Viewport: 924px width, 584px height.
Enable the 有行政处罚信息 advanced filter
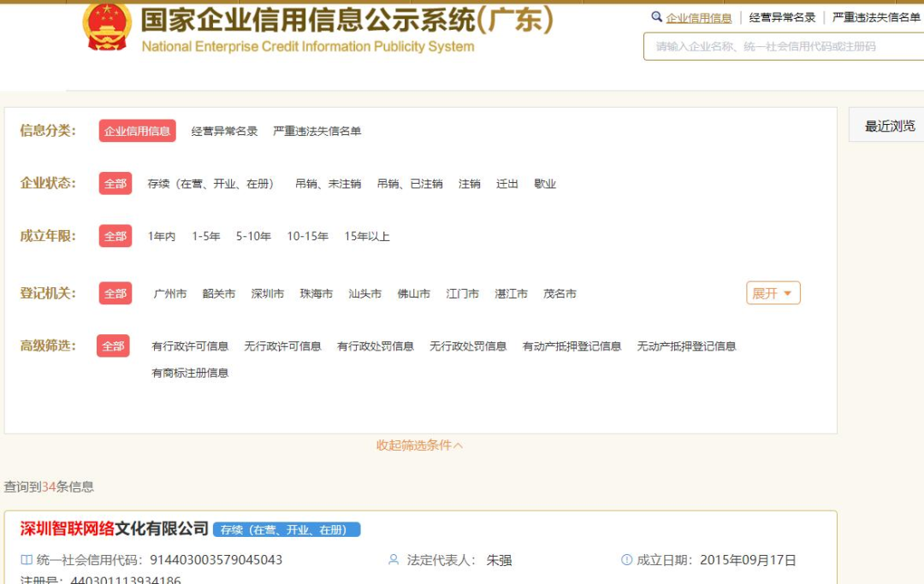pos(376,346)
